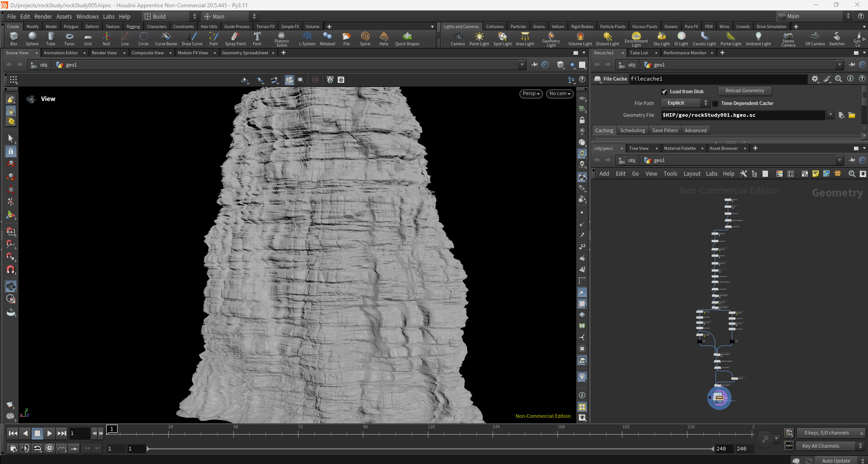Open the Persp view dropdown
Screen dimensions: 868x464
(531, 94)
